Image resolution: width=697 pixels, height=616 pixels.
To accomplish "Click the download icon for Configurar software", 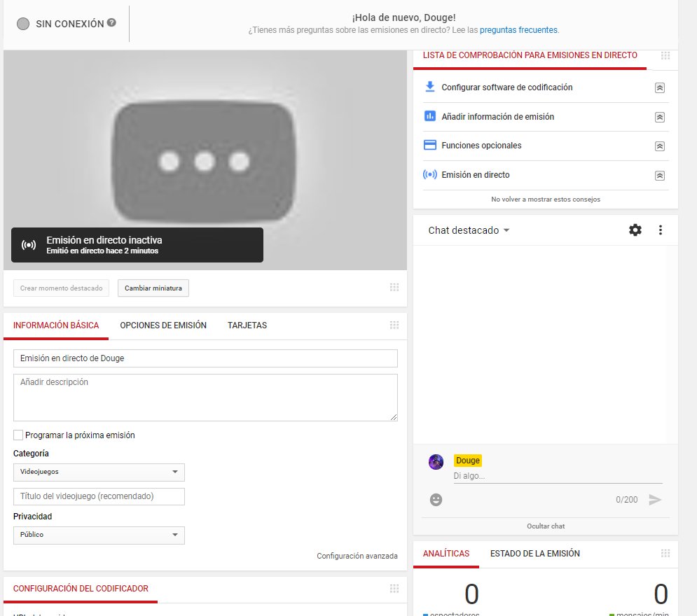I will [x=430, y=87].
